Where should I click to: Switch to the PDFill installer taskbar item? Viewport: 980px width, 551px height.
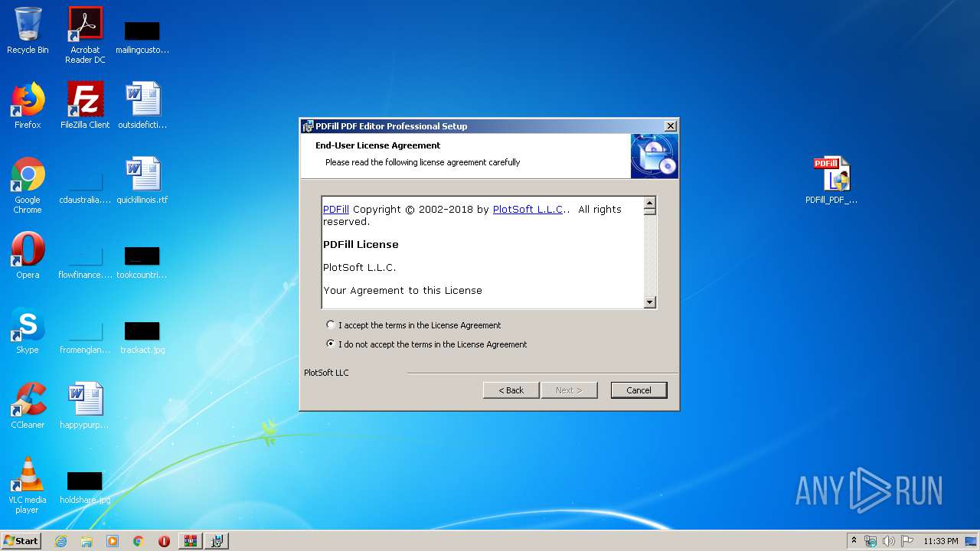pyautogui.click(x=217, y=541)
